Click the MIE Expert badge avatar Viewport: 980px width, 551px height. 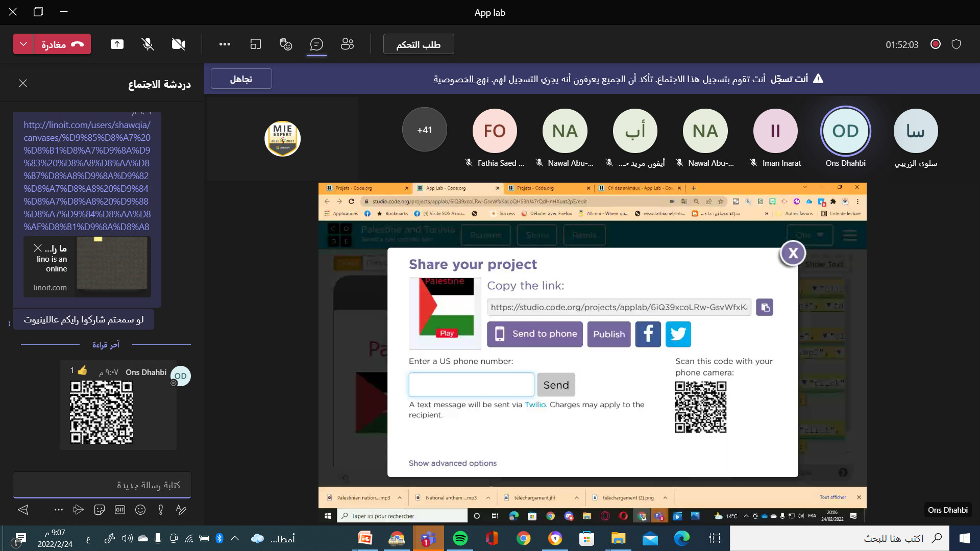282,139
